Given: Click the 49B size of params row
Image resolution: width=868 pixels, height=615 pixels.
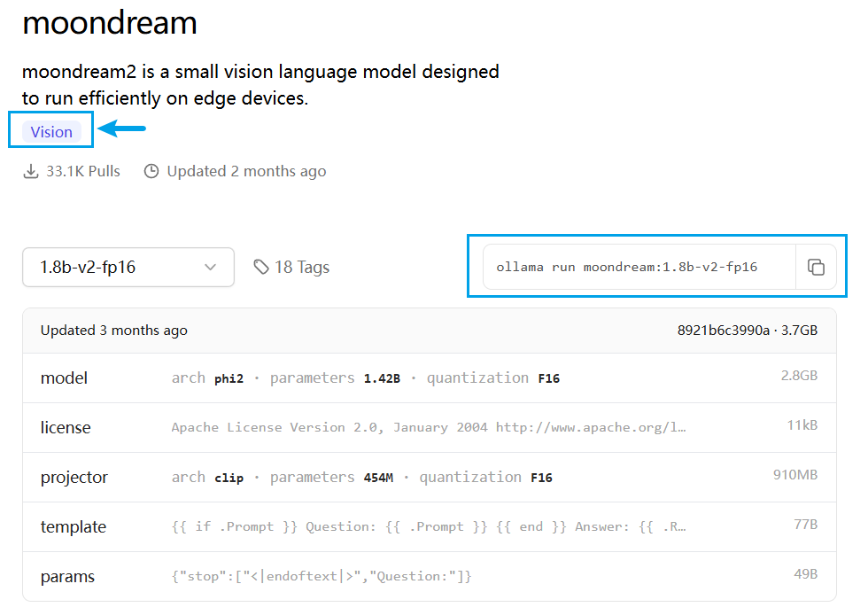Looking at the screenshot, I should point(806,574).
